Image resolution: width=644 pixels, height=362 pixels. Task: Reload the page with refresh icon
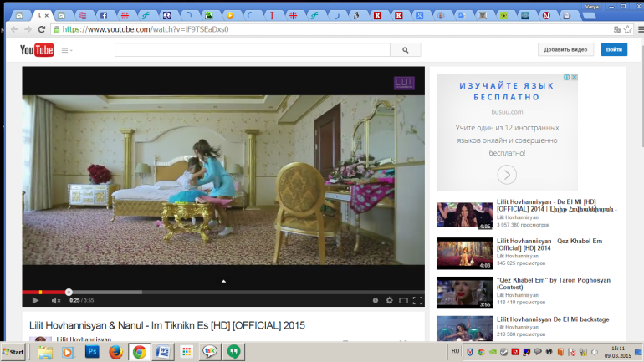[x=42, y=29]
